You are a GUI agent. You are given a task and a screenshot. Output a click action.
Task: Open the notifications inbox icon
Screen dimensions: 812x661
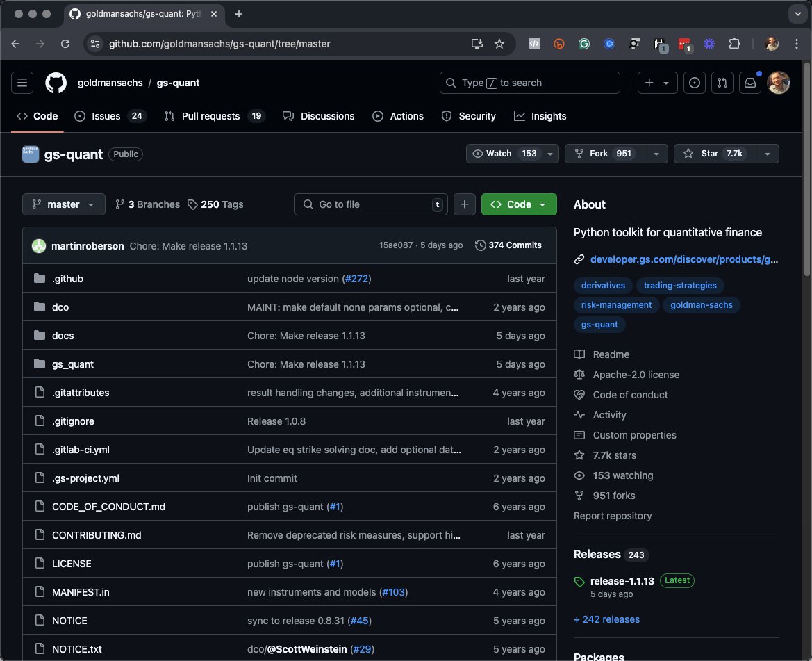pos(750,83)
